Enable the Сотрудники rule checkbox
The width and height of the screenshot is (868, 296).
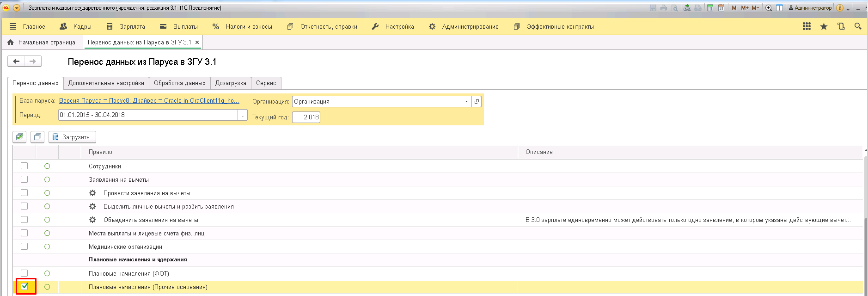point(24,166)
